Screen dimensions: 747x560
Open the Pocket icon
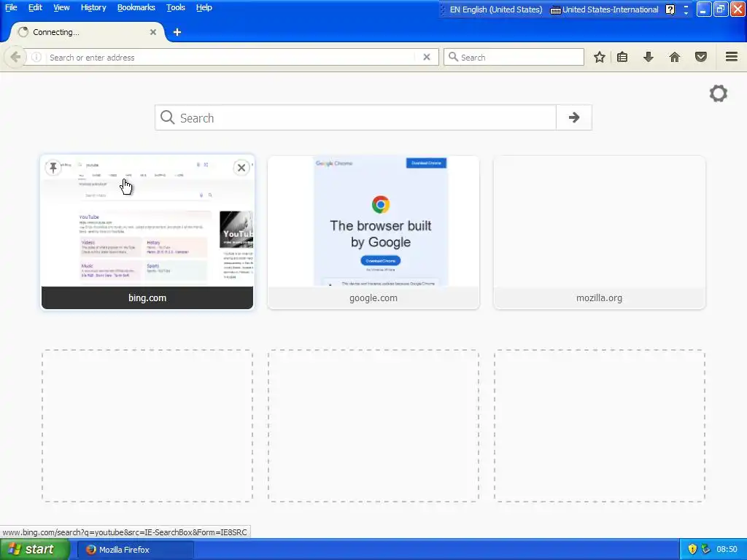(701, 57)
